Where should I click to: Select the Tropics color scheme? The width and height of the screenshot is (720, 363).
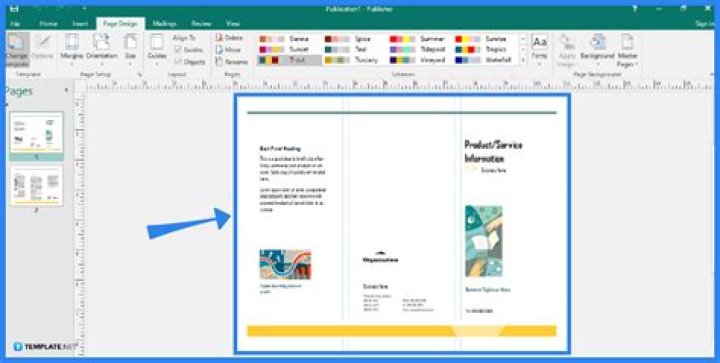click(485, 50)
